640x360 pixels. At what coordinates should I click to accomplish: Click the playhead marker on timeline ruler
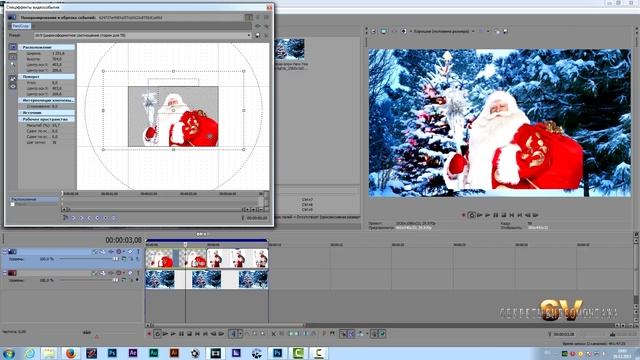tap(185, 245)
